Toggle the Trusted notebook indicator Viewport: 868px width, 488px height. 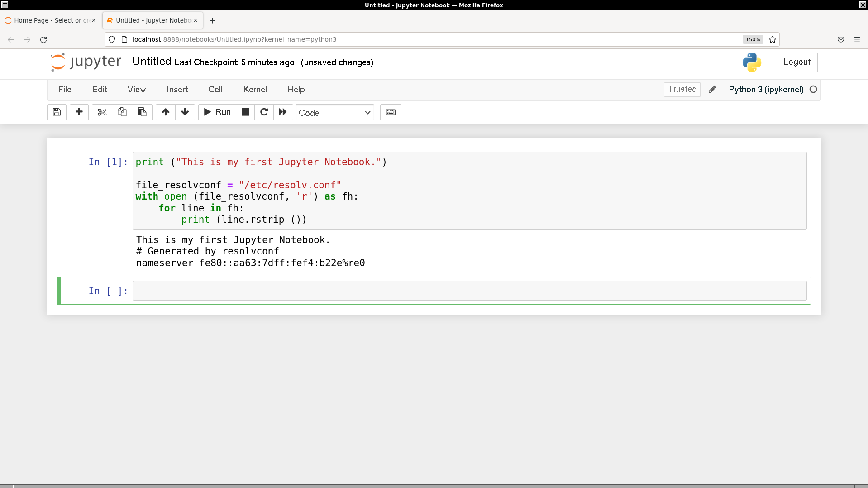pyautogui.click(x=682, y=89)
